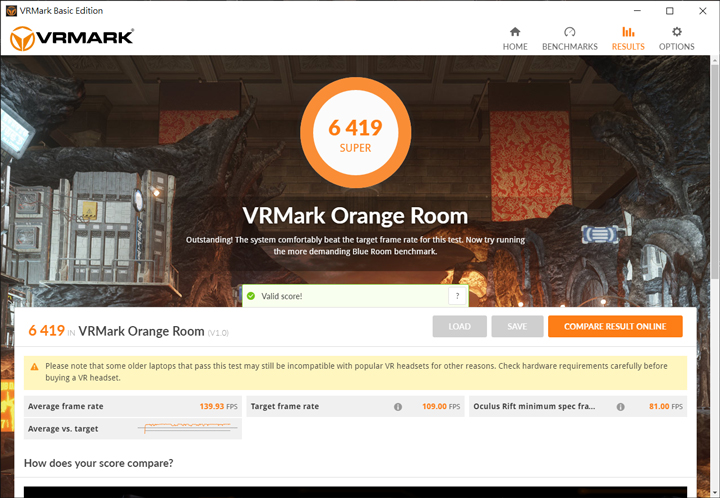Open Options gear icon
The image size is (720, 498).
pos(676,32)
